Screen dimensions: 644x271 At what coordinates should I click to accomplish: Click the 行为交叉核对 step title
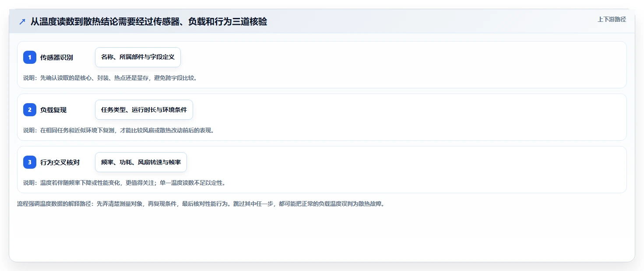[60, 162]
